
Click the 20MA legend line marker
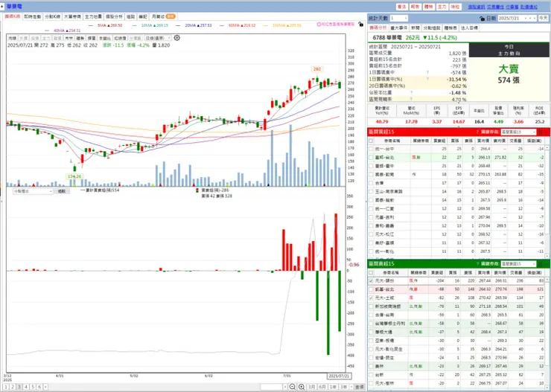(x=178, y=25)
